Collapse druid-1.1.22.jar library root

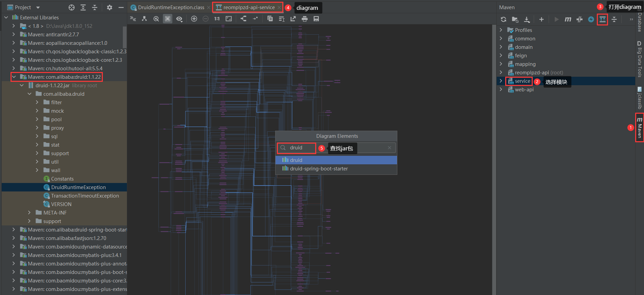22,86
